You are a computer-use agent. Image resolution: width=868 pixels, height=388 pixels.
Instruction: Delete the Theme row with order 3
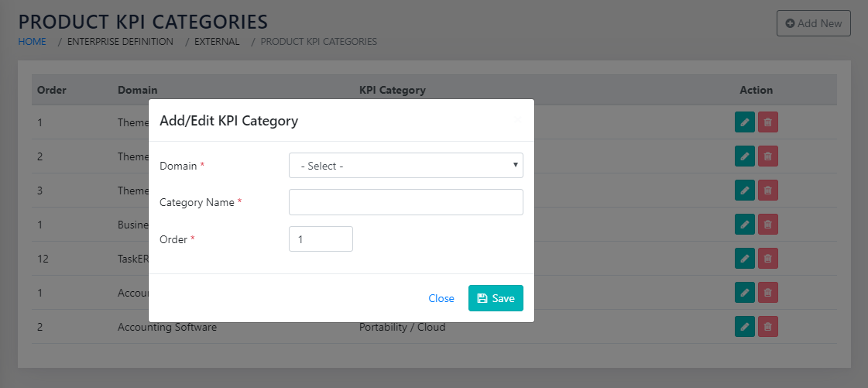pos(767,191)
